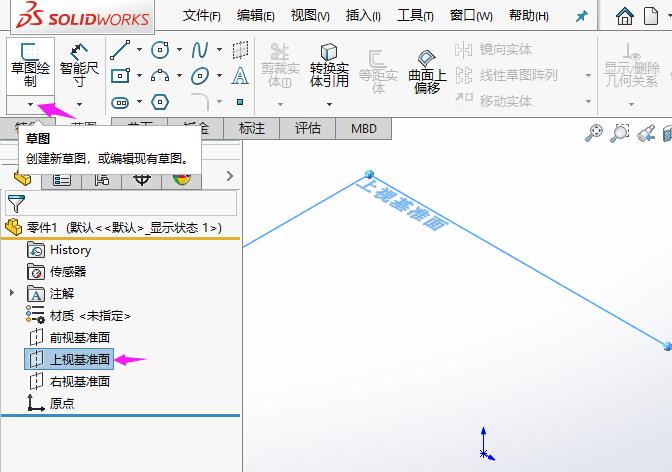Open the Slot tool dropdown arrow

point(139,102)
